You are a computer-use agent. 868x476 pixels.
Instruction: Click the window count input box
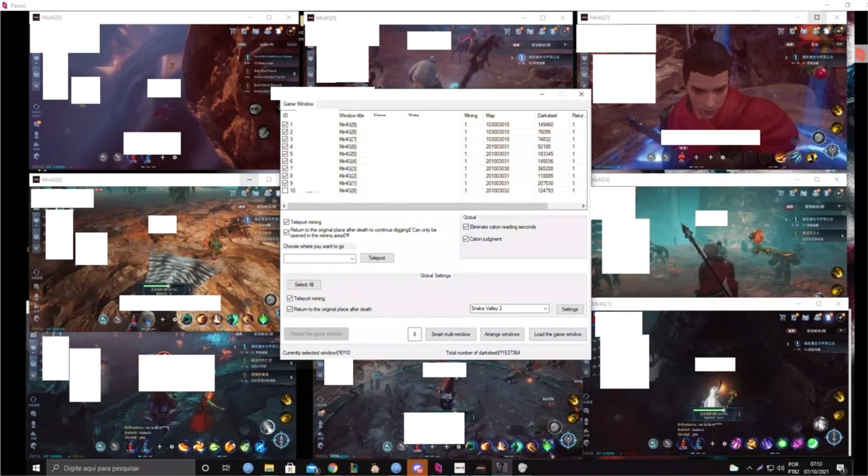point(415,334)
